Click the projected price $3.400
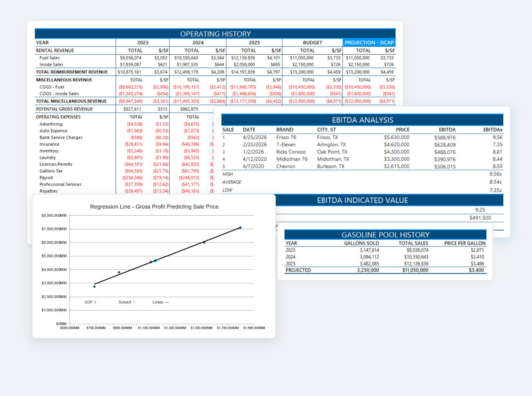532x396 pixels. (x=476, y=270)
